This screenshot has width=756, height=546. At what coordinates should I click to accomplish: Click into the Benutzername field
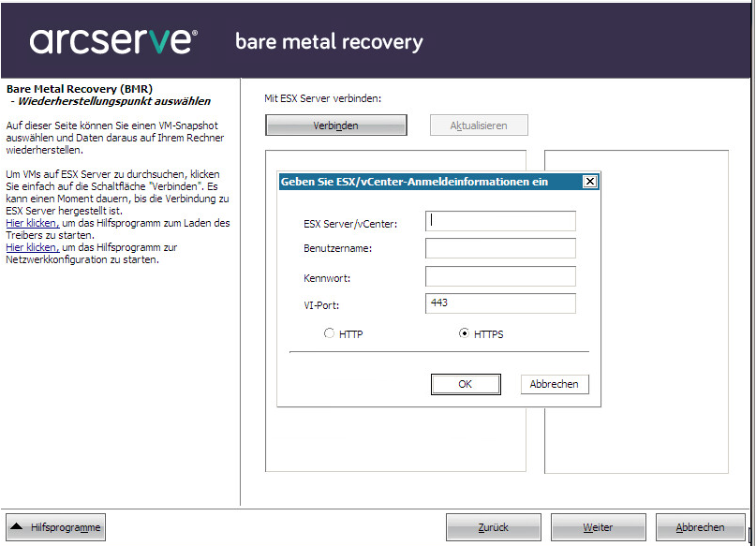point(500,248)
